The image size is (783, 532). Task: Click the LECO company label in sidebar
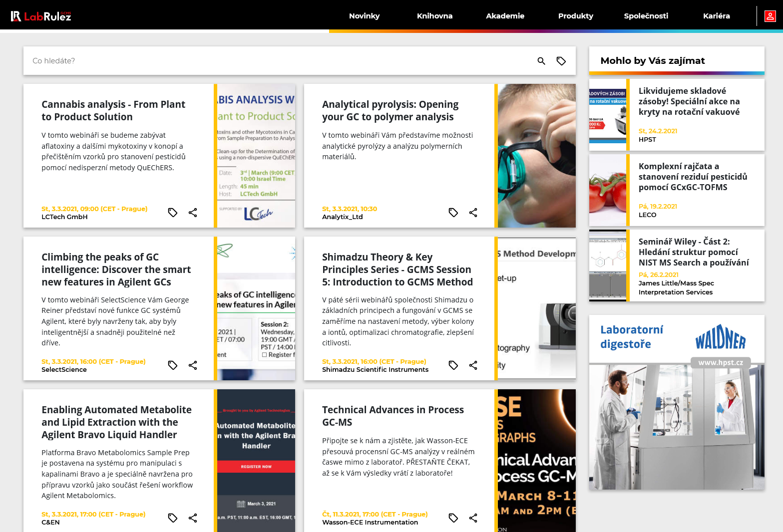coord(647,215)
